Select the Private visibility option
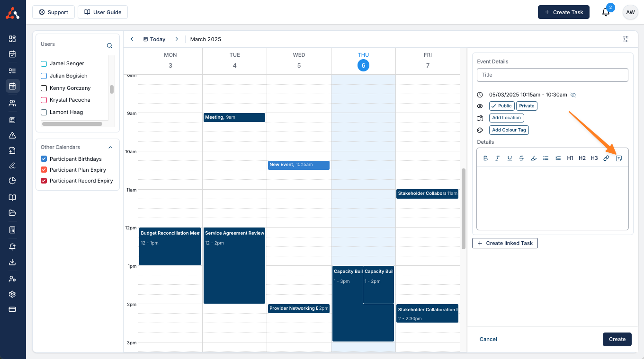The height and width of the screenshot is (359, 644). pyautogui.click(x=527, y=106)
